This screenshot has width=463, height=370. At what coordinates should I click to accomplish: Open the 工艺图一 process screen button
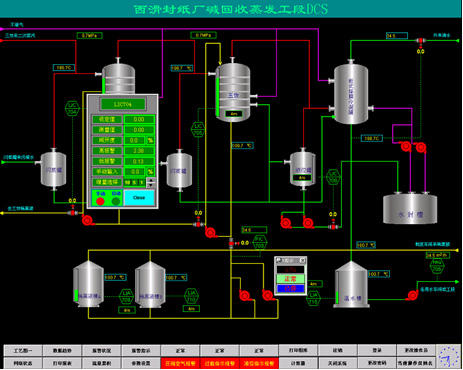coord(23,351)
